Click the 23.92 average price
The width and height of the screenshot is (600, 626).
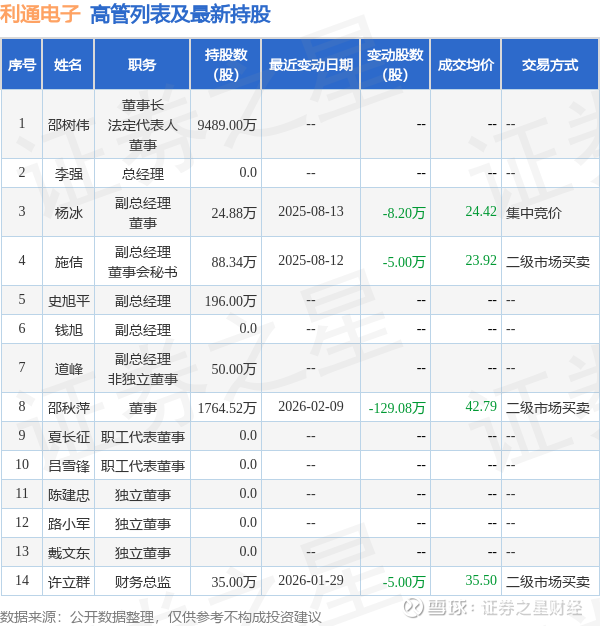pyautogui.click(x=481, y=260)
